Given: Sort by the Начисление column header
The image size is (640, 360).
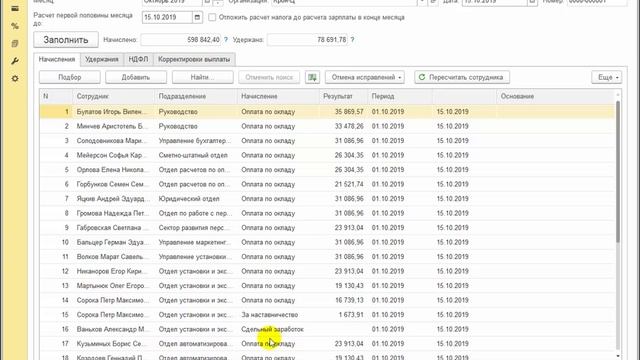Looking at the screenshot, I should (x=278, y=96).
